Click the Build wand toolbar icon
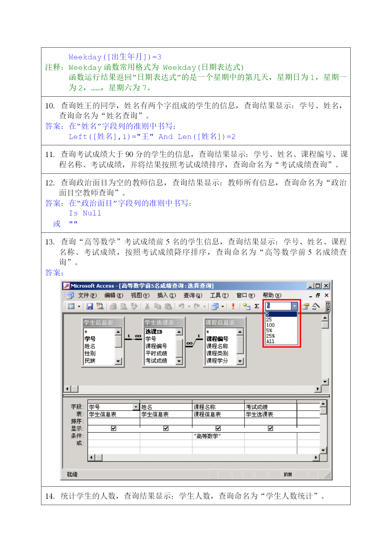392x554 pixels. point(316,306)
